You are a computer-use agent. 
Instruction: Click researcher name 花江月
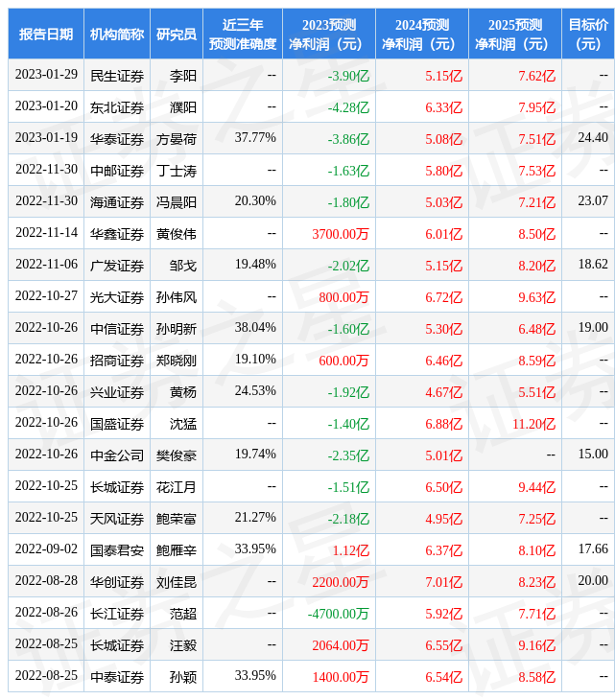click(177, 487)
